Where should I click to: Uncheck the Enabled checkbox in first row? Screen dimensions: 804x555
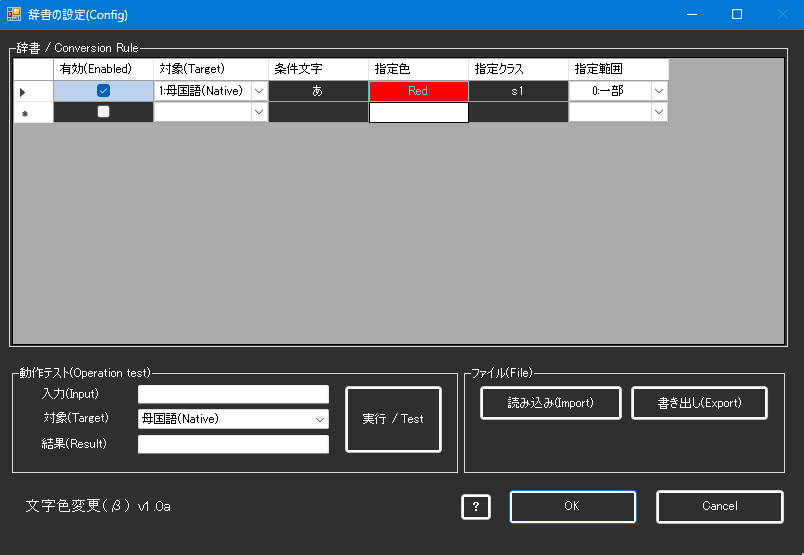pyautogui.click(x=103, y=91)
